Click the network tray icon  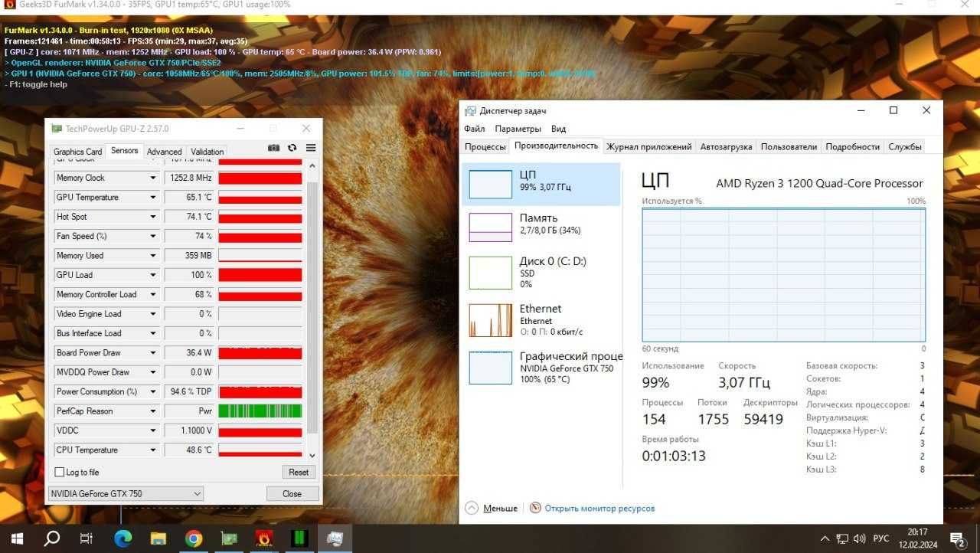tap(842, 538)
